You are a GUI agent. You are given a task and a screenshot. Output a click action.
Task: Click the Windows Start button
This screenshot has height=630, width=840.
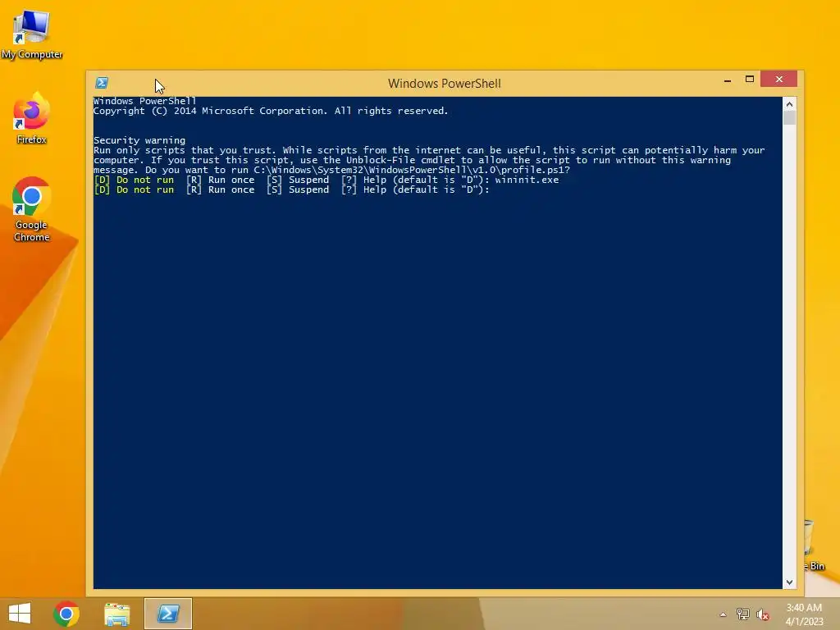(20, 614)
